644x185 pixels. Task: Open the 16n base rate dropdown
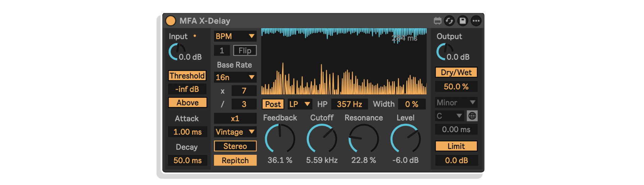pos(235,77)
